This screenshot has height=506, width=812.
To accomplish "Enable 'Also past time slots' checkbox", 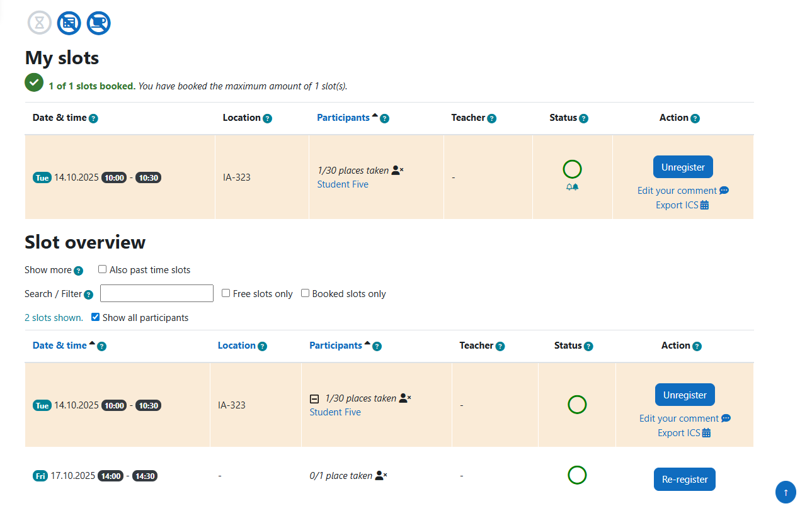I will click(x=103, y=269).
